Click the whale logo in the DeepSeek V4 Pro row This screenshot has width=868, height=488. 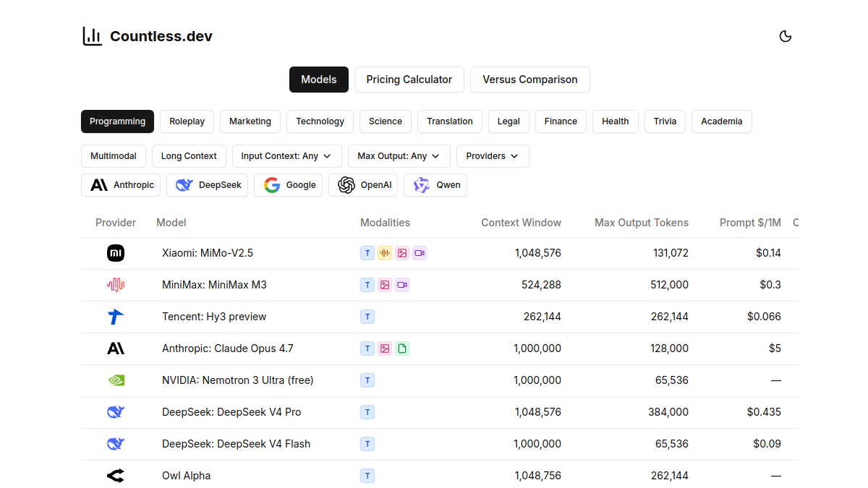point(116,412)
